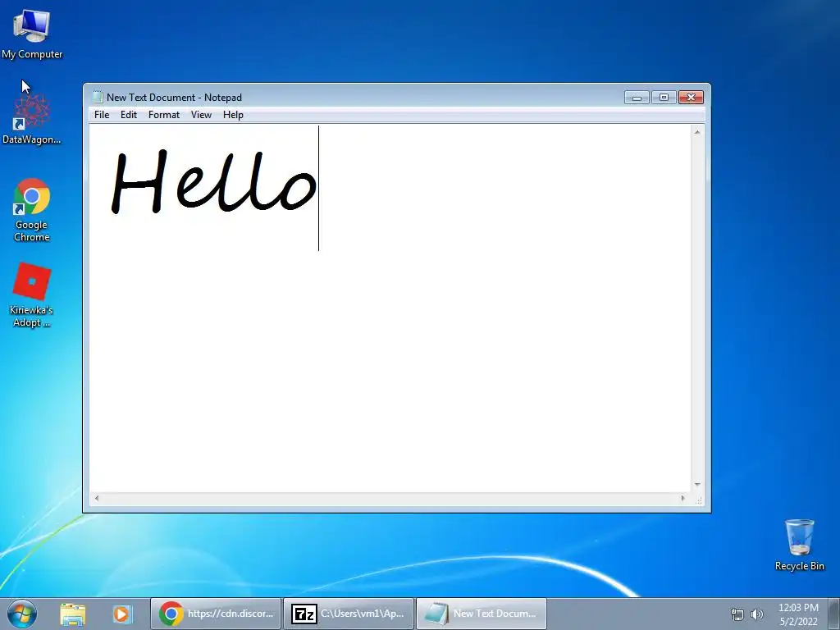This screenshot has width=840, height=630.
Task: Click the volume speaker icon in the tray
Action: (757, 614)
